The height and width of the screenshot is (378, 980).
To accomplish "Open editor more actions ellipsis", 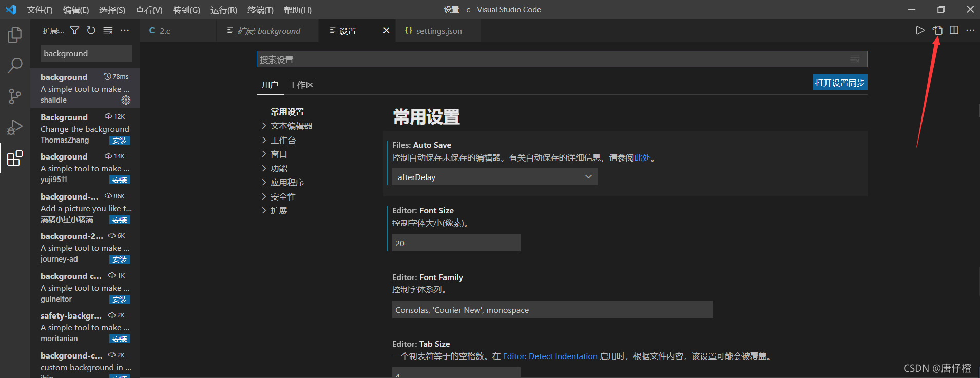I will (x=970, y=30).
